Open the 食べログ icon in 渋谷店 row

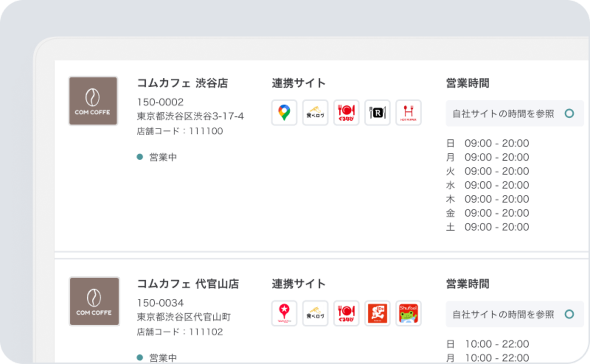[x=315, y=113]
